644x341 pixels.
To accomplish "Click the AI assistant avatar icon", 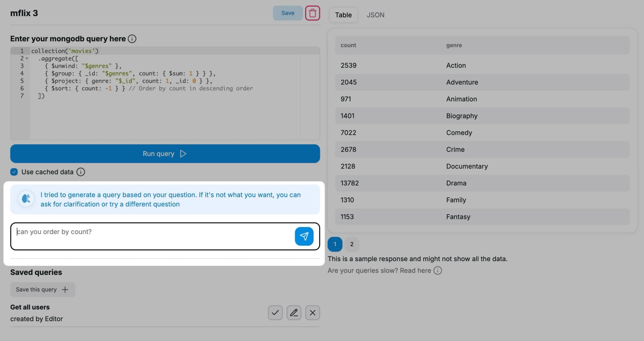I will point(26,199).
